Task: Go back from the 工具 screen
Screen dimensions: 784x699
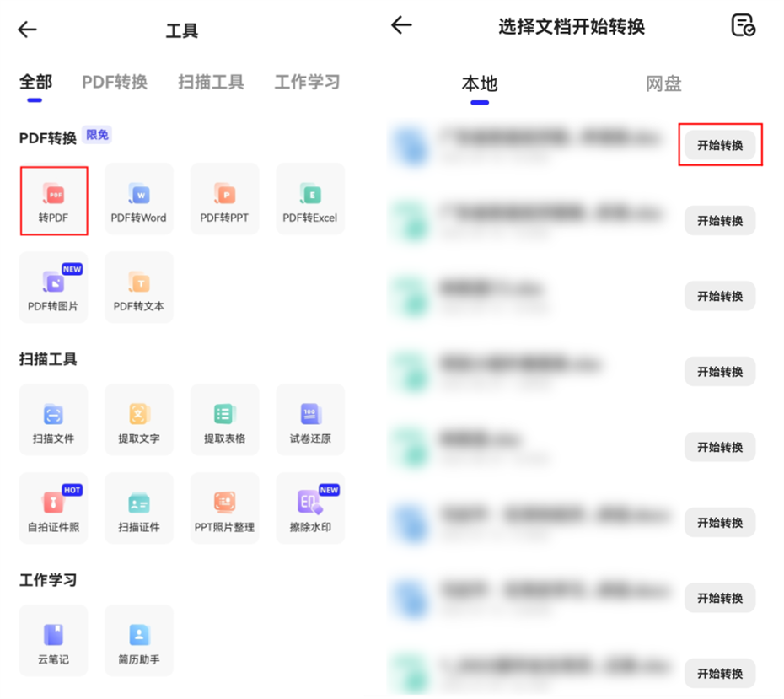Action: 28,30
